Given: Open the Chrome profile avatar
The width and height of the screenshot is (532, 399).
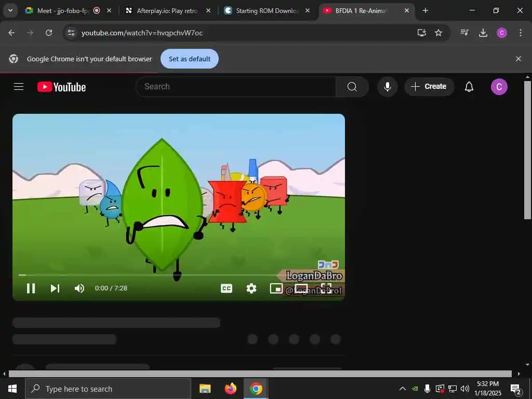Looking at the screenshot, I should pos(502,33).
